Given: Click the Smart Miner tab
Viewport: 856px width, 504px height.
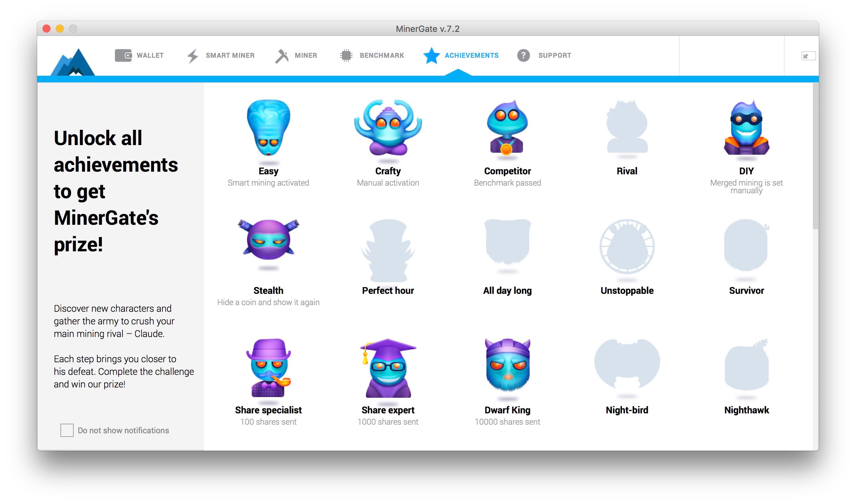Looking at the screenshot, I should (x=222, y=56).
